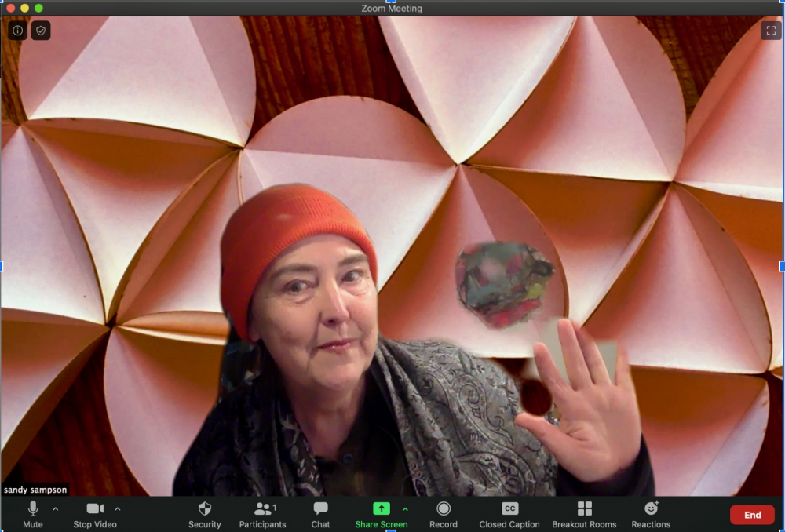This screenshot has width=785, height=532.
Task: Expand audio options arrow beside Mute
Action: click(56, 509)
